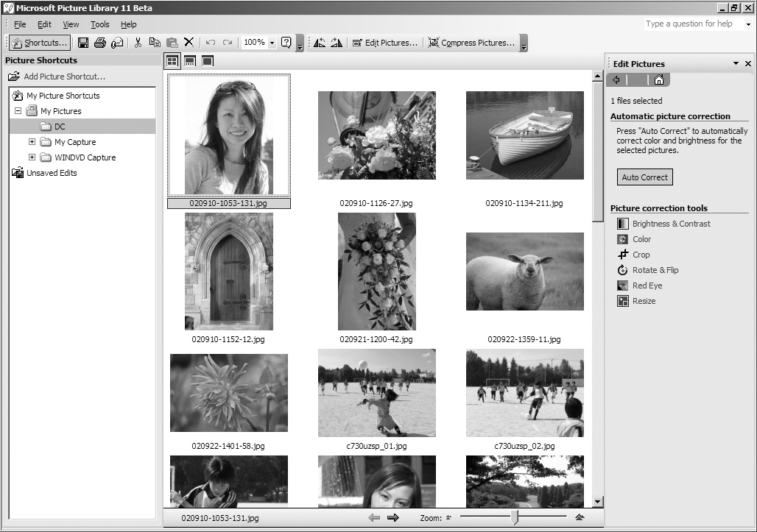Switch to Thumbnail view
This screenshot has width=757, height=532.
coord(172,61)
